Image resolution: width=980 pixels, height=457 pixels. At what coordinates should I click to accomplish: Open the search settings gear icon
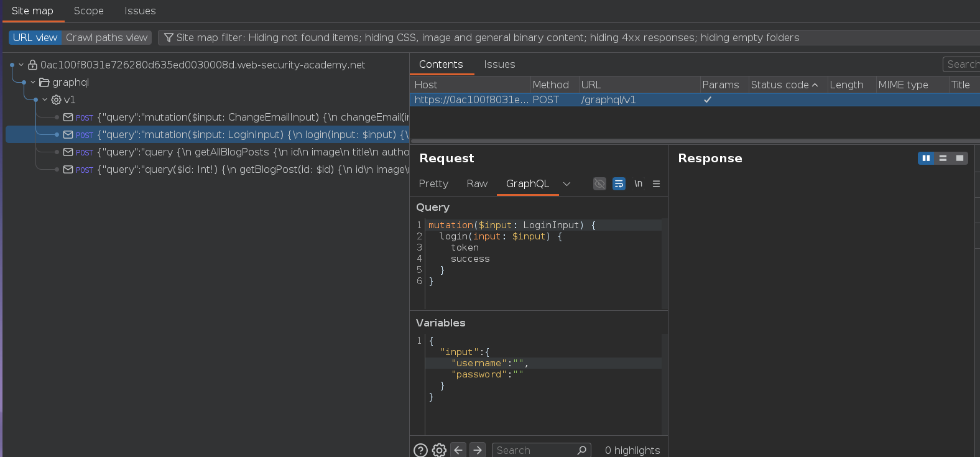click(x=439, y=450)
